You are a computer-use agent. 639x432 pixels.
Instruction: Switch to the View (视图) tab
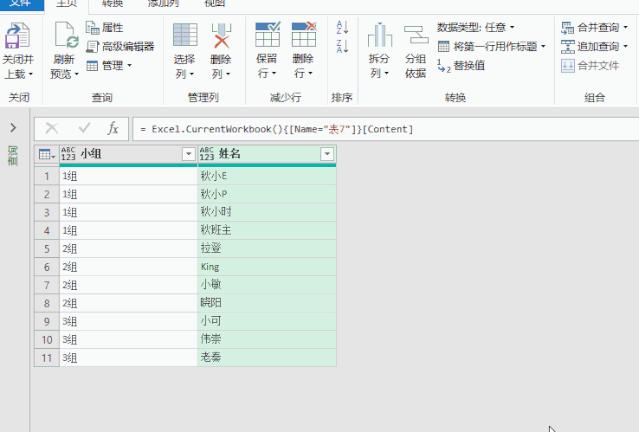(x=215, y=4)
